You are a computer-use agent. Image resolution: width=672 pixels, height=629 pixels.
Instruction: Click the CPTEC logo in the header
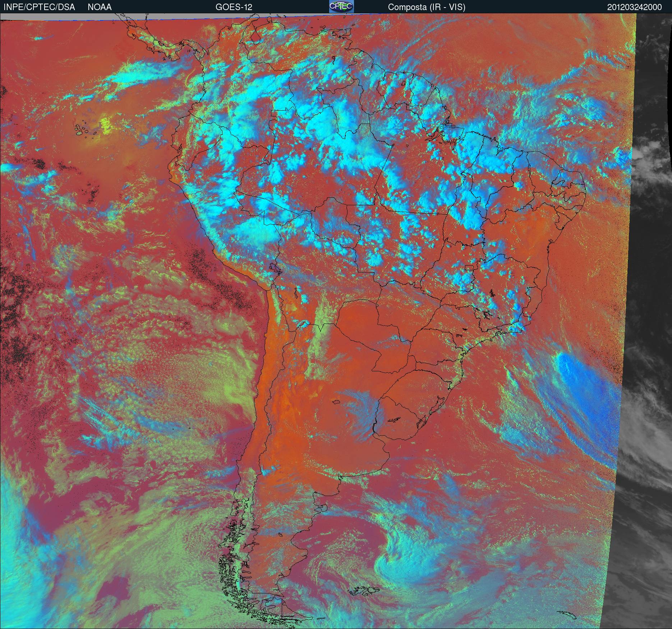point(341,6)
